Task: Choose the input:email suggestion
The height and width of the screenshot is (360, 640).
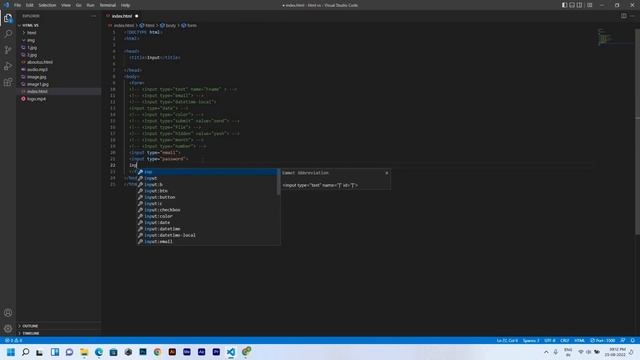Action: 207,242
